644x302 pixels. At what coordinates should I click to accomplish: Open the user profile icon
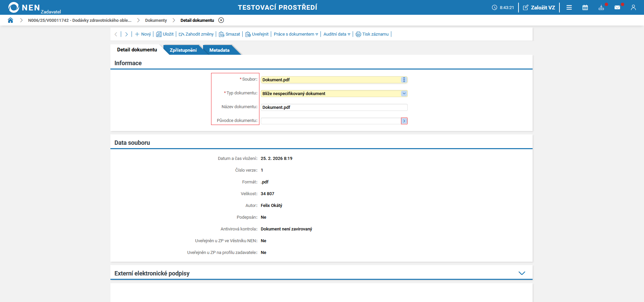[633, 7]
